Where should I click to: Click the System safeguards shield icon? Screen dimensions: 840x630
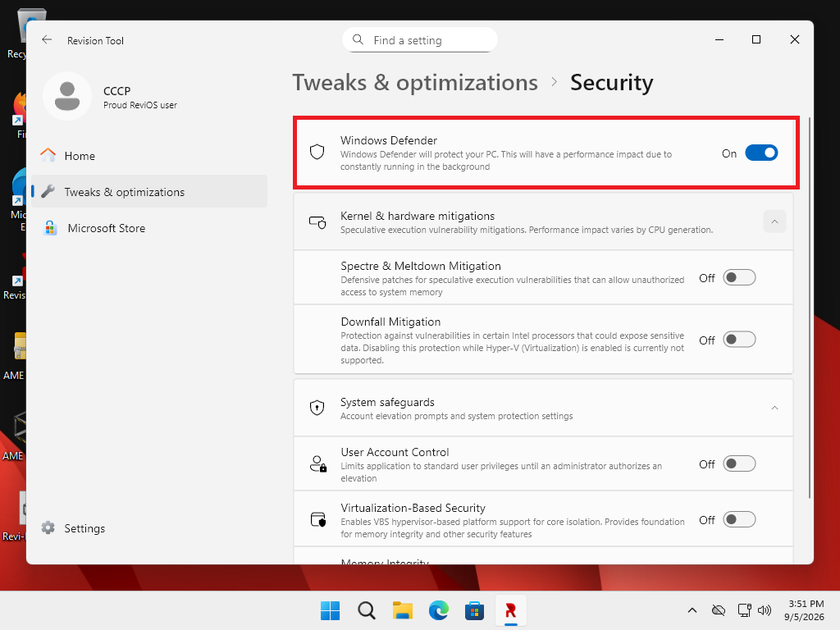317,408
